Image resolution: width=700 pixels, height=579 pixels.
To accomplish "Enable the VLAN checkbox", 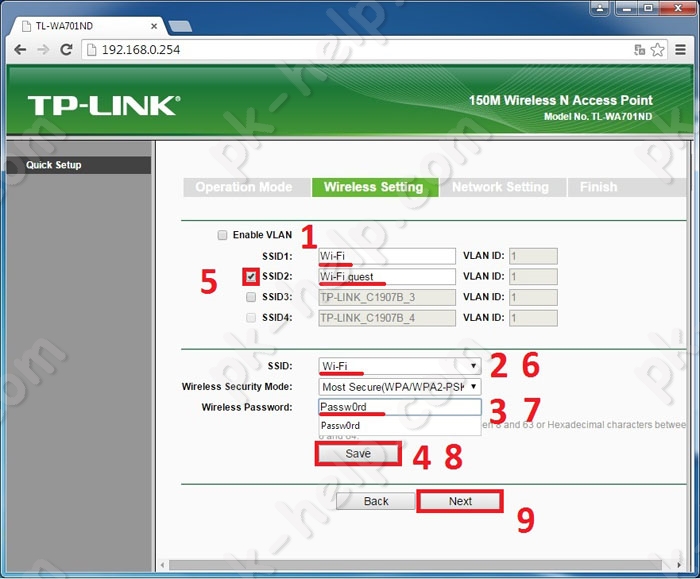I will [x=222, y=235].
